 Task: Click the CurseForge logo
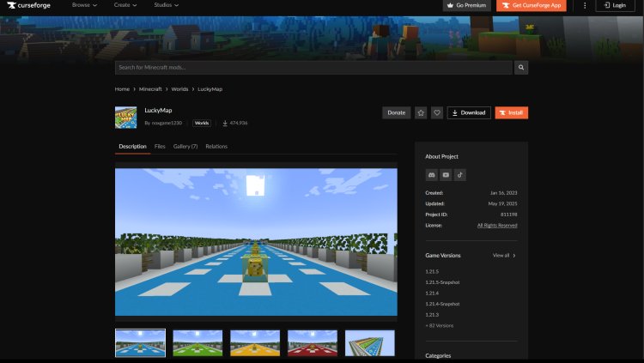click(x=28, y=5)
